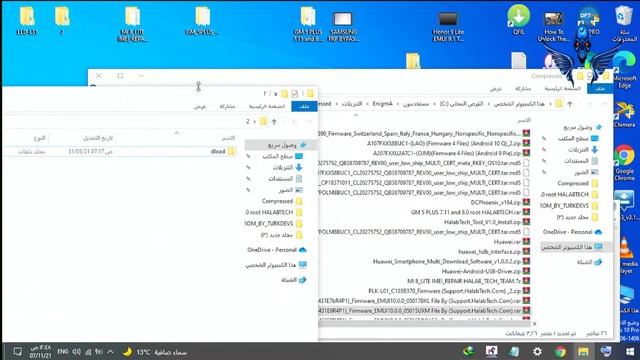Launch Chimera from the desktop
This screenshot has width=640, height=360.
pos(624,115)
